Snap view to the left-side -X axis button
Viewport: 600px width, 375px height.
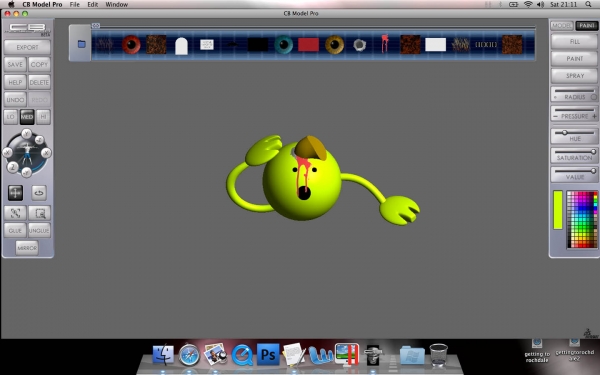click(x=7, y=153)
